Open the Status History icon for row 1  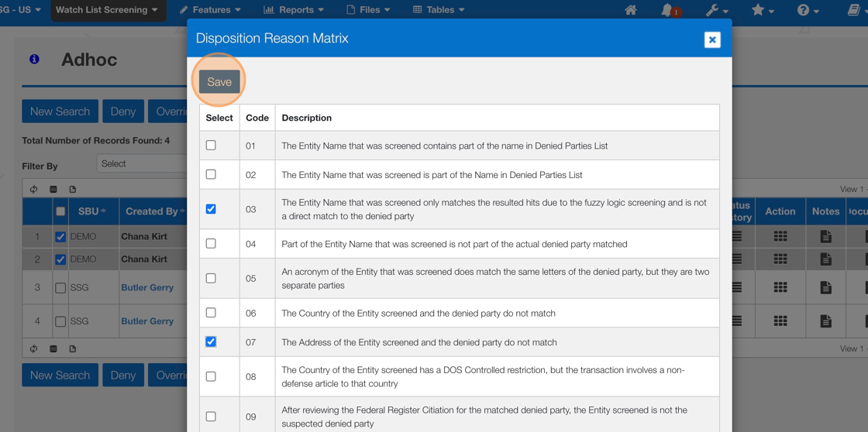pyautogui.click(x=737, y=236)
